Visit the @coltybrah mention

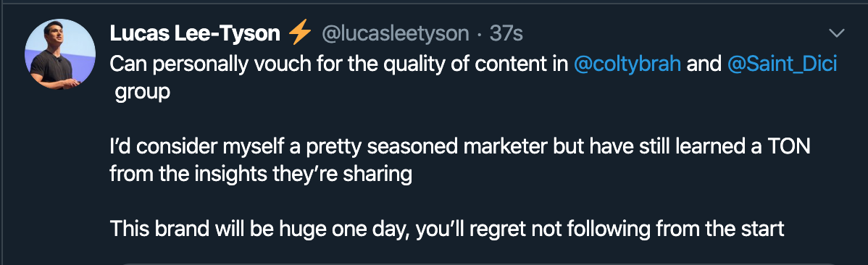pos(627,64)
